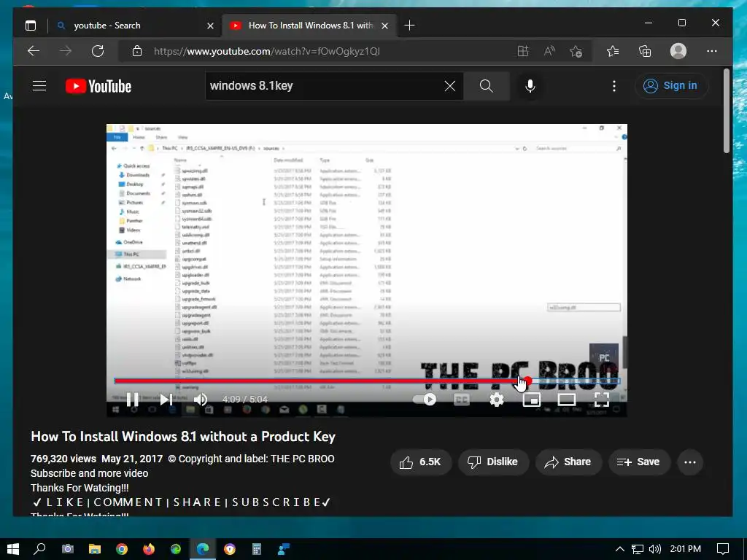Run the YouTube search with magnifier button
Image resolution: width=747 pixels, height=560 pixels.
click(x=487, y=86)
